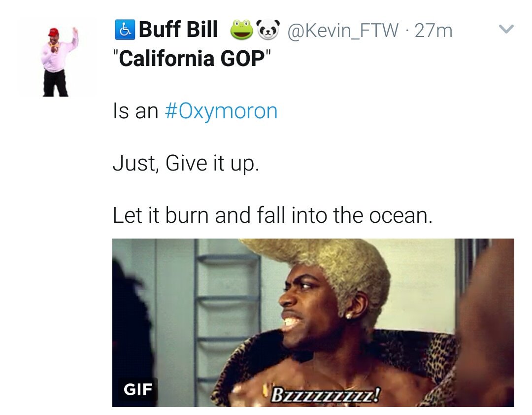Click the GIF badge on the image

[x=138, y=389]
